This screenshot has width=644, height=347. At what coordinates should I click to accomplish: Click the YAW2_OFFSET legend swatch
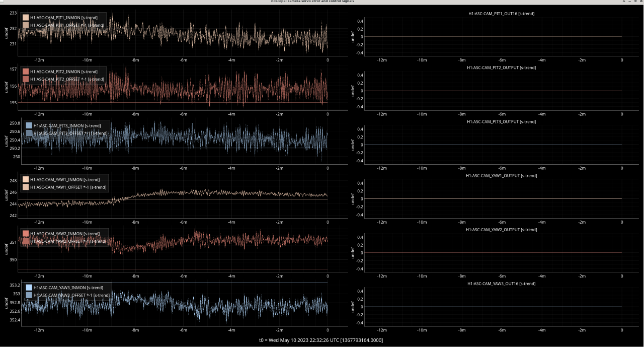(26, 241)
